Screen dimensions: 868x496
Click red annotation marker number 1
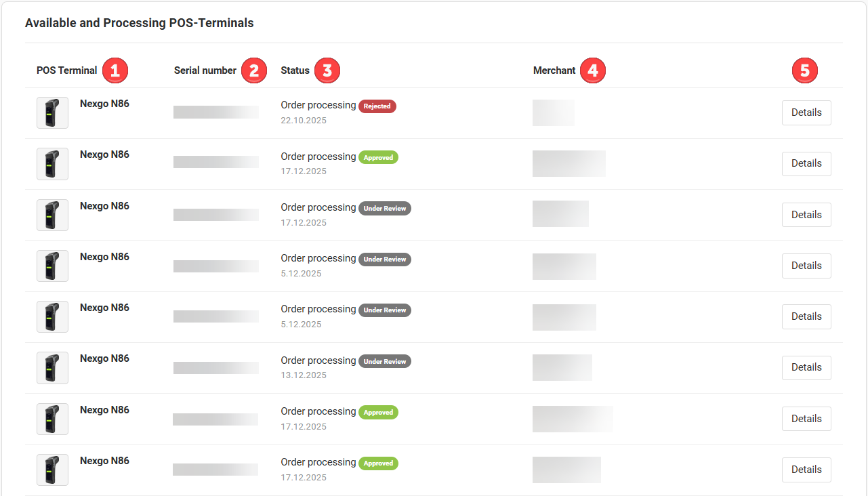115,70
